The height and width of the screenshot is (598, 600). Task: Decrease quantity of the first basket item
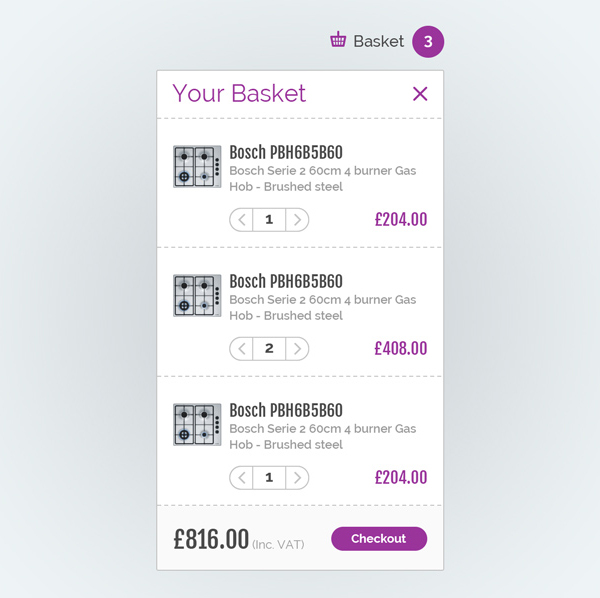(242, 220)
